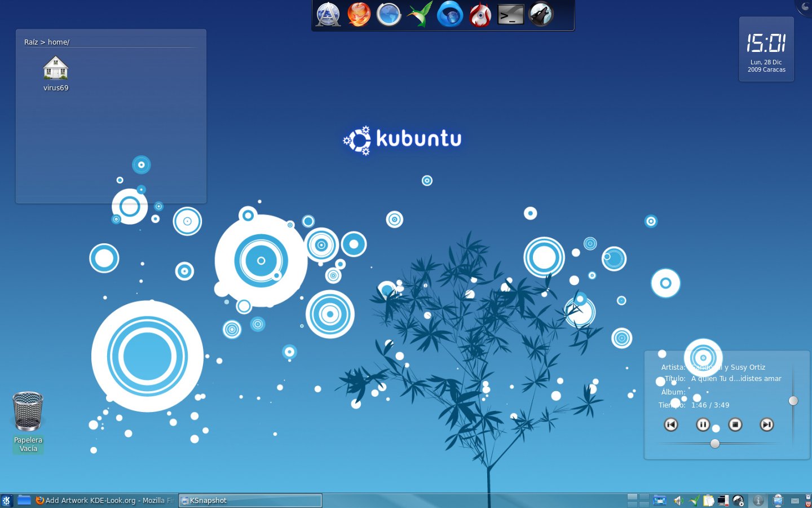The image size is (812, 508).
Task: Click the Amarok tray icon
Action: (x=738, y=501)
